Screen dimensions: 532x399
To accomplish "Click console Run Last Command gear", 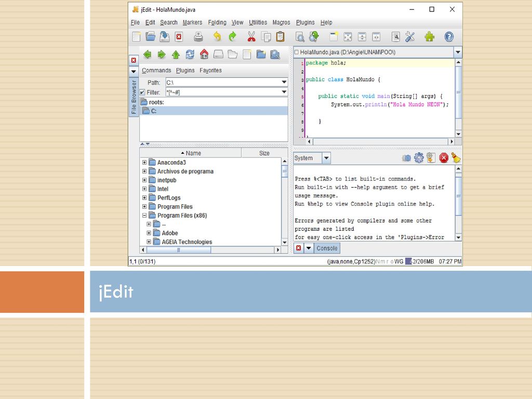I will tap(419, 158).
